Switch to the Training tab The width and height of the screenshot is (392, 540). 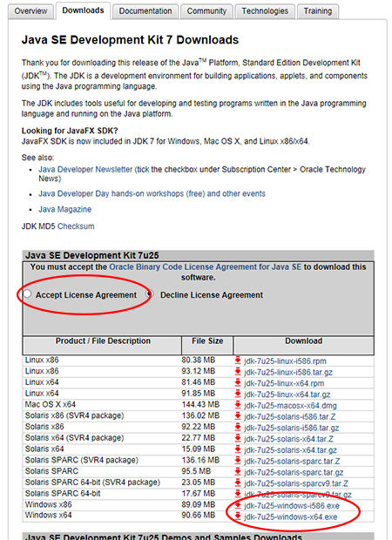pyautogui.click(x=318, y=11)
